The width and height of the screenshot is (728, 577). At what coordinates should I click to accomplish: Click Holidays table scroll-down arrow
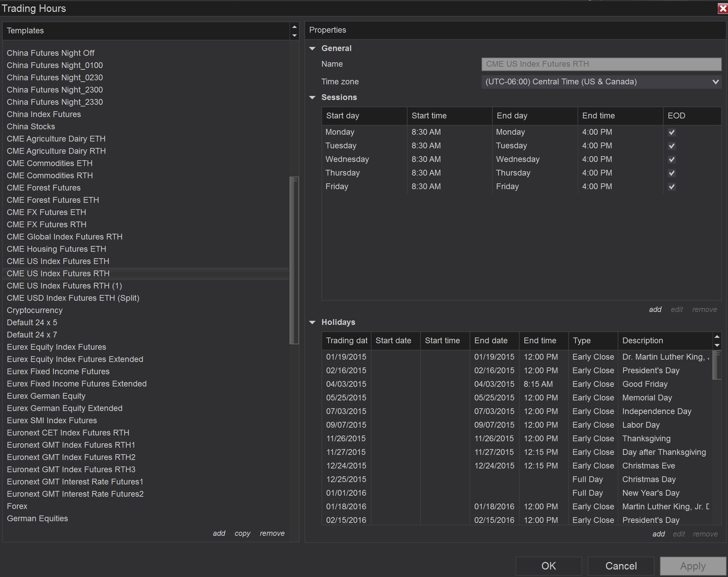click(717, 345)
